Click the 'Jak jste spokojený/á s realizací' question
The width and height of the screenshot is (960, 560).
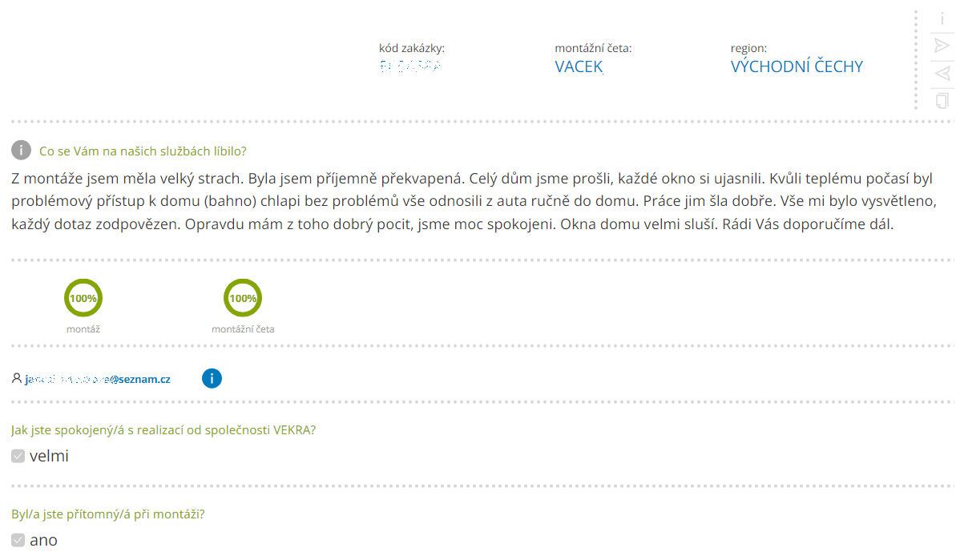click(x=163, y=430)
